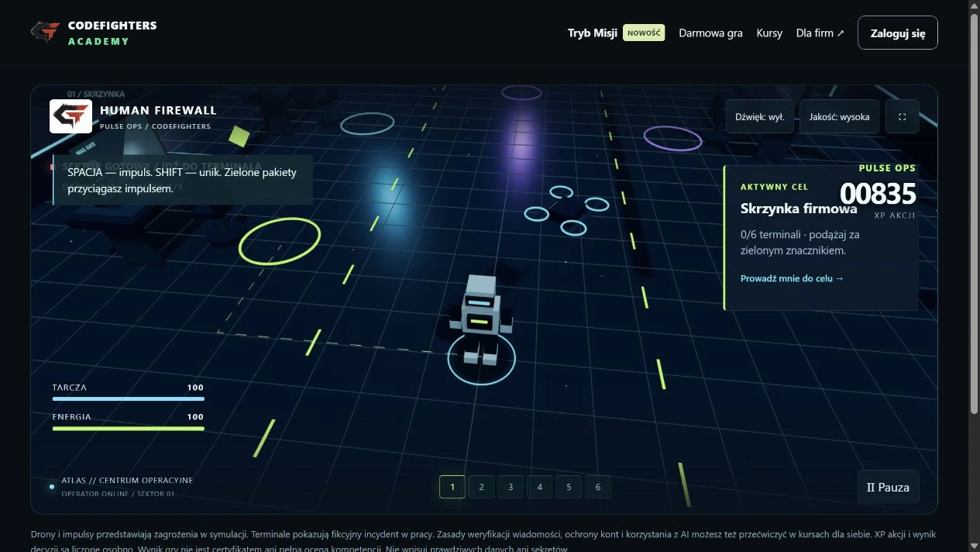Select level 5 in the level selector
The image size is (980, 552).
point(569,487)
